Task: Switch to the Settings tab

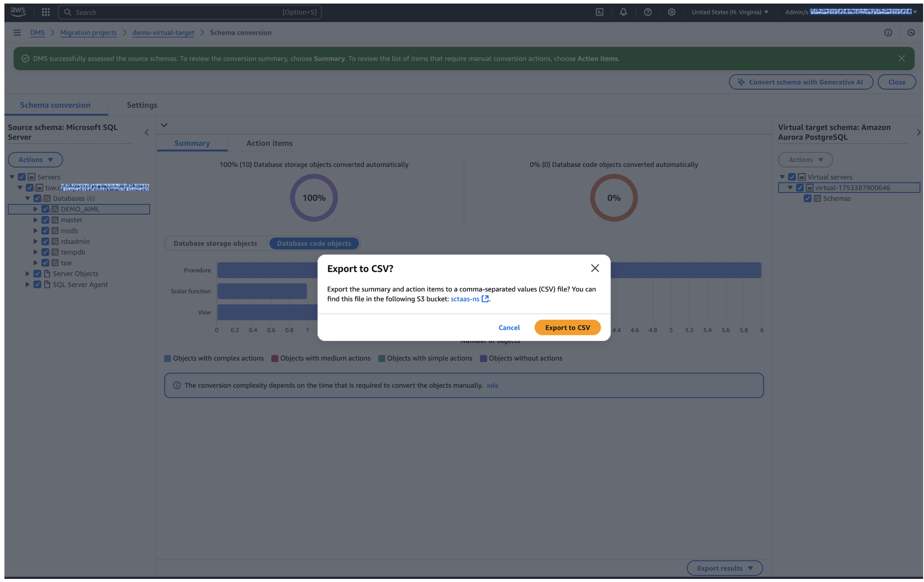Action: (142, 105)
